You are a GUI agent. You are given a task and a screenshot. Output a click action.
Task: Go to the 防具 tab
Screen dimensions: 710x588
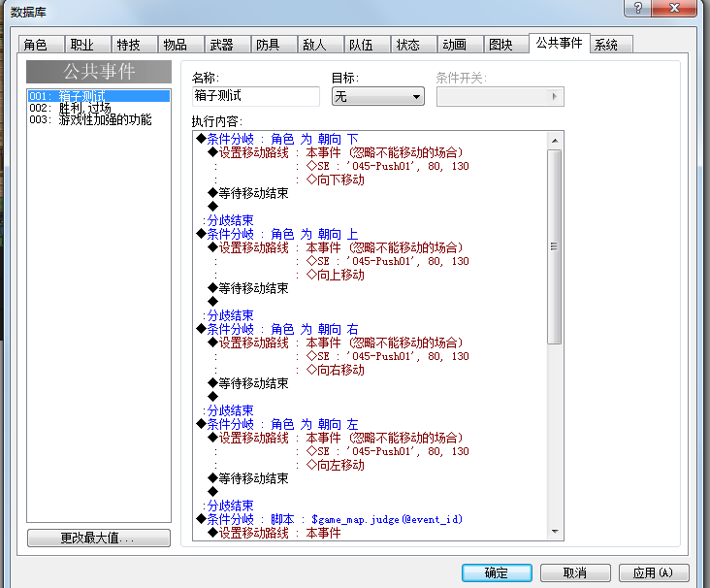pos(274,45)
